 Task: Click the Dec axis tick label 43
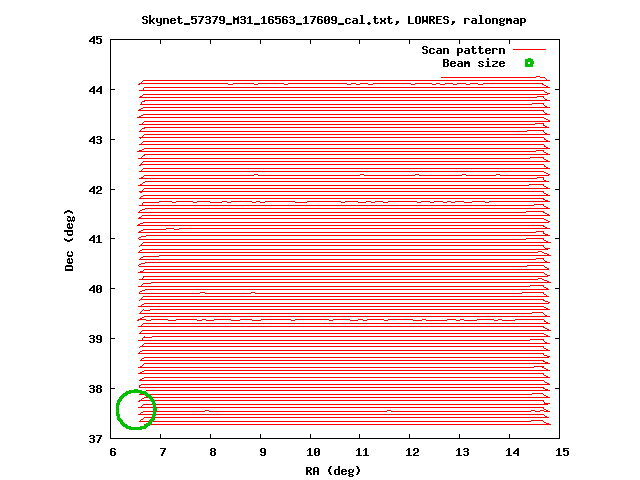tap(95, 140)
